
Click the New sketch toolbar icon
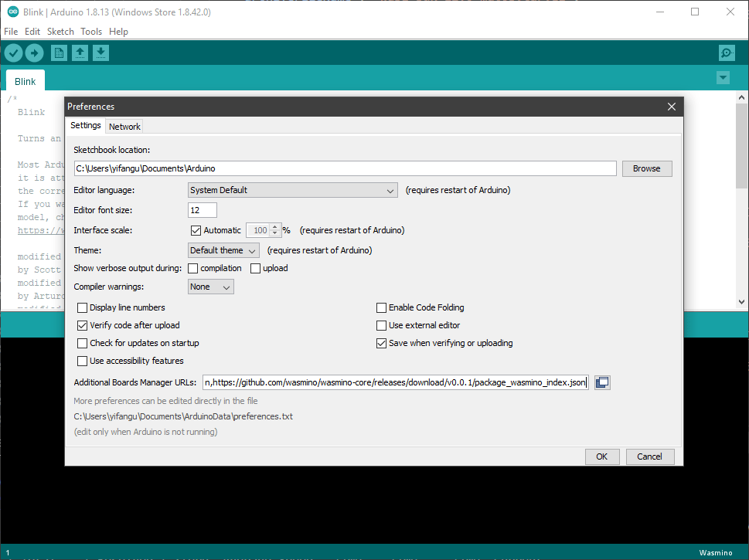tap(59, 53)
